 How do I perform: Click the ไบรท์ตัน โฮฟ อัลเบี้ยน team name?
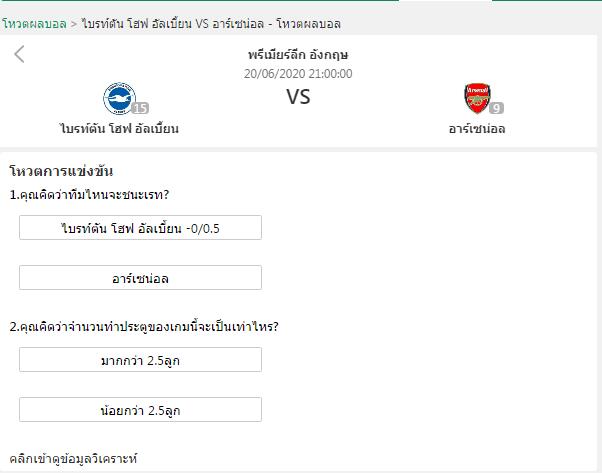(x=119, y=128)
